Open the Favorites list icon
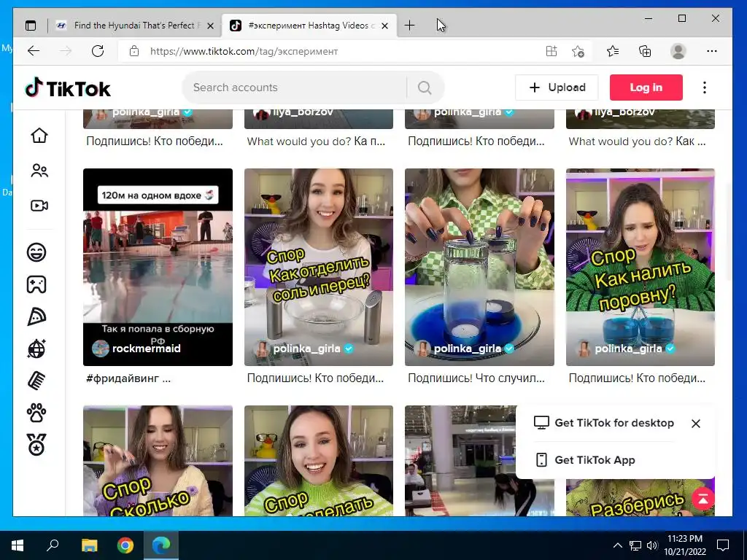 point(613,51)
